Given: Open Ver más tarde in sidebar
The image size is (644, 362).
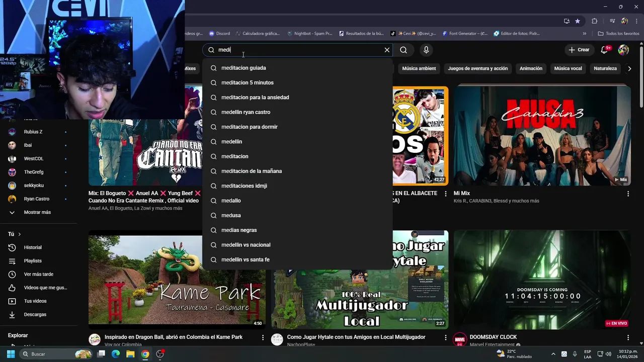Looking at the screenshot, I should point(38,274).
